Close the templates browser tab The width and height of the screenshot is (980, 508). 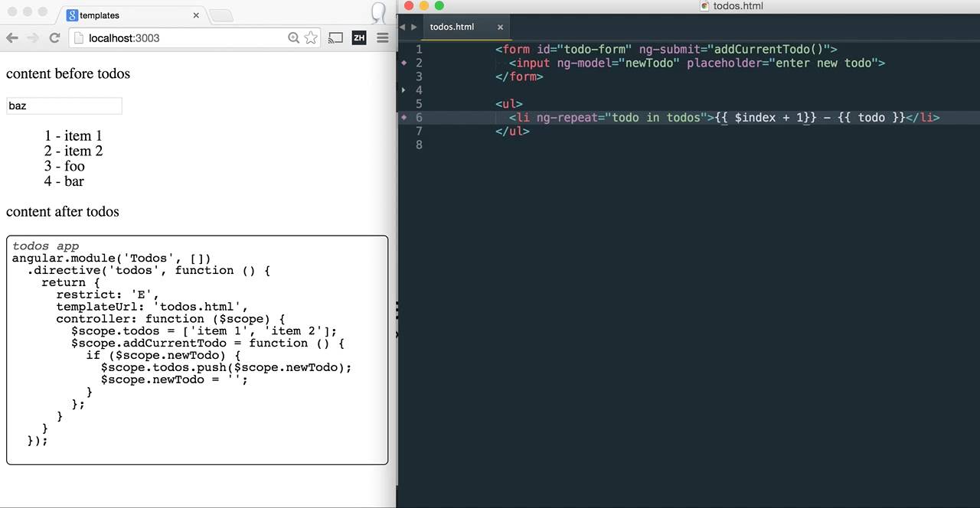(196, 15)
